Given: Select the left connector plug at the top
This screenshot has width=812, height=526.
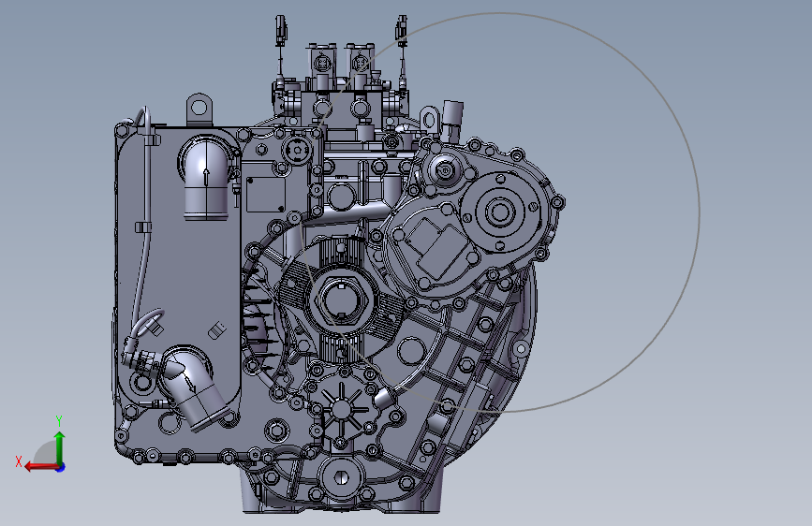Looking at the screenshot, I should [x=280, y=30].
